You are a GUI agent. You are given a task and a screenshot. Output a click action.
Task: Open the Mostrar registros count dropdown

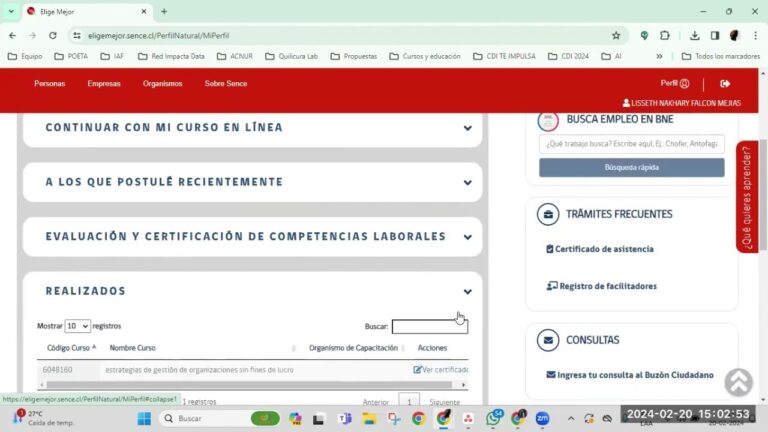[77, 326]
